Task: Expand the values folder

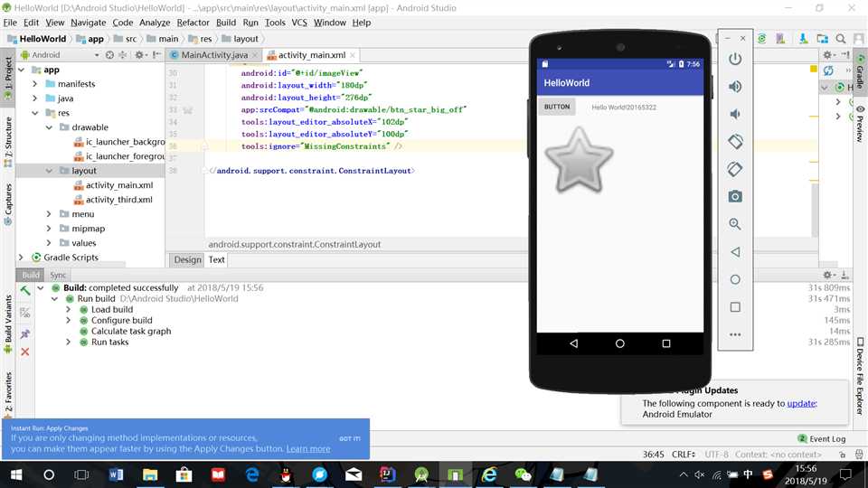Action: tap(49, 243)
